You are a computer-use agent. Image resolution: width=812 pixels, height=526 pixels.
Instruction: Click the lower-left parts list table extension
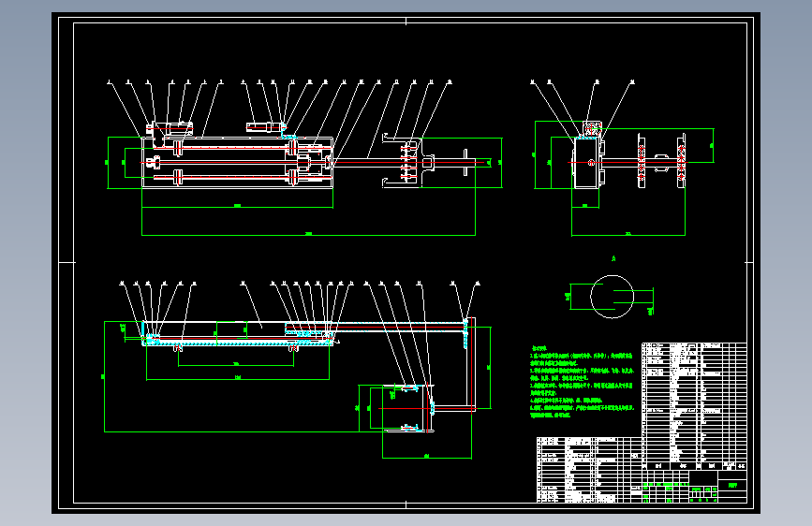pos(589,470)
